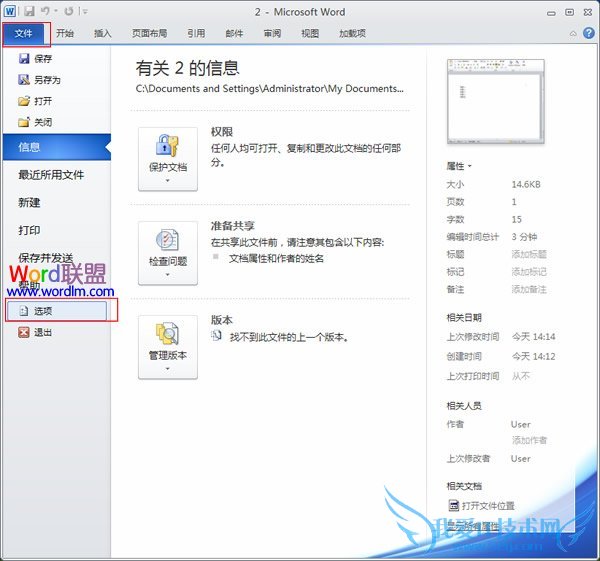This screenshot has height=561, width=600.
Task: Click the 今天 14:12 creation time value
Action: (533, 357)
